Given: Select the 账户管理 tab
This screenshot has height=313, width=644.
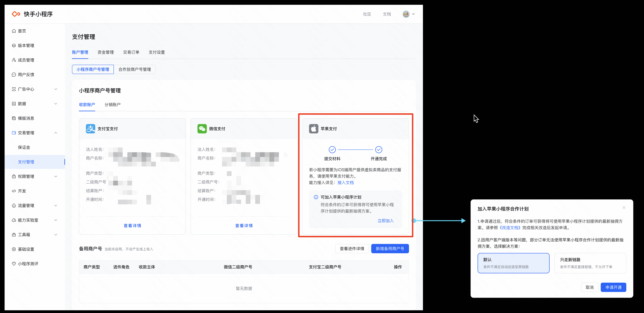Looking at the screenshot, I should (x=80, y=52).
